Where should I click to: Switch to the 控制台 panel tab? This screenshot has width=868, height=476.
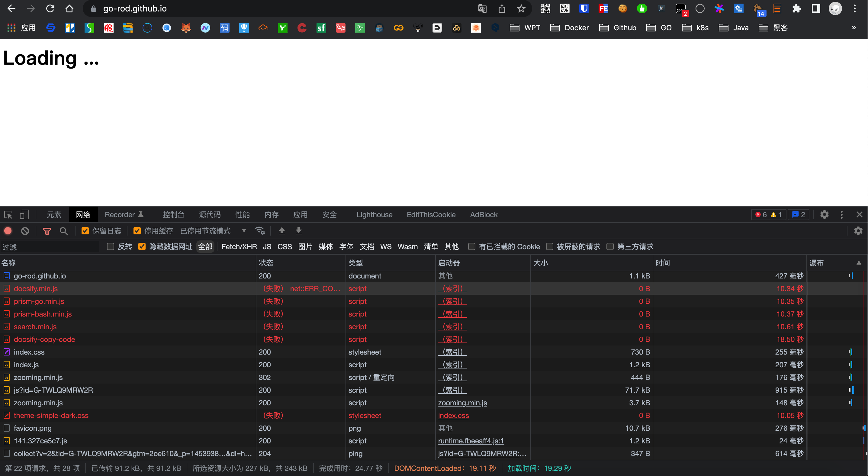[x=174, y=214]
